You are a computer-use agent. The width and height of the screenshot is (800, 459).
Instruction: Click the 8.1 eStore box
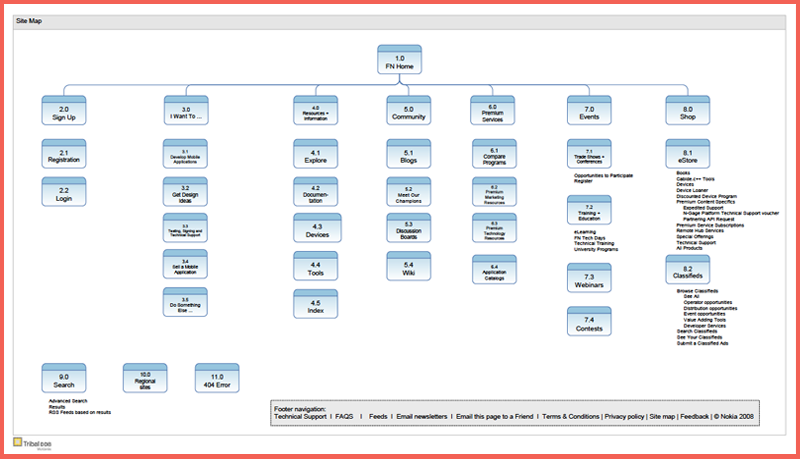pyautogui.click(x=688, y=154)
